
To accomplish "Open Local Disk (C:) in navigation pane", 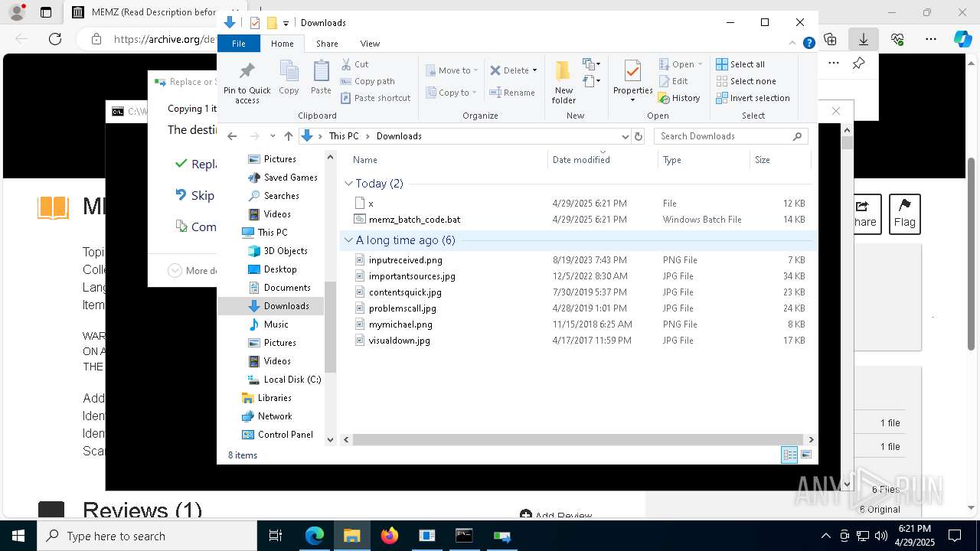I will (292, 380).
